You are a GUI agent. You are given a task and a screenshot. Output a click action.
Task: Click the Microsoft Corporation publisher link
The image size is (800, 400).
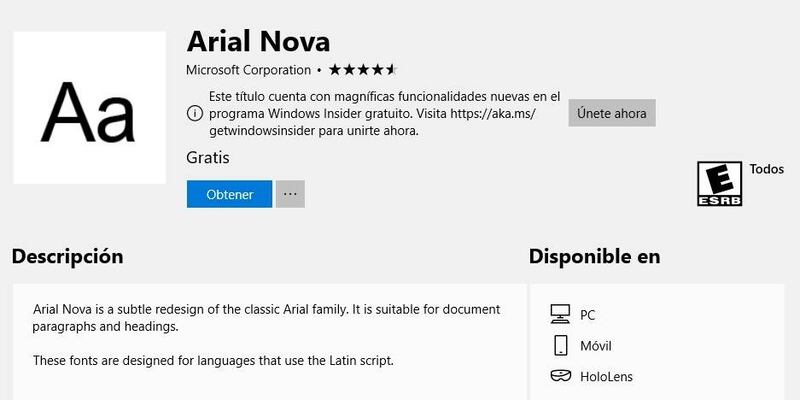click(248, 70)
